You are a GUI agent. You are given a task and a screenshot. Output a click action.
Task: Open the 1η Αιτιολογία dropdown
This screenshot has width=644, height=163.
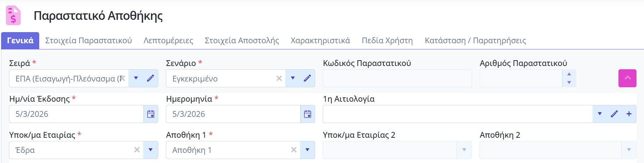600,114
